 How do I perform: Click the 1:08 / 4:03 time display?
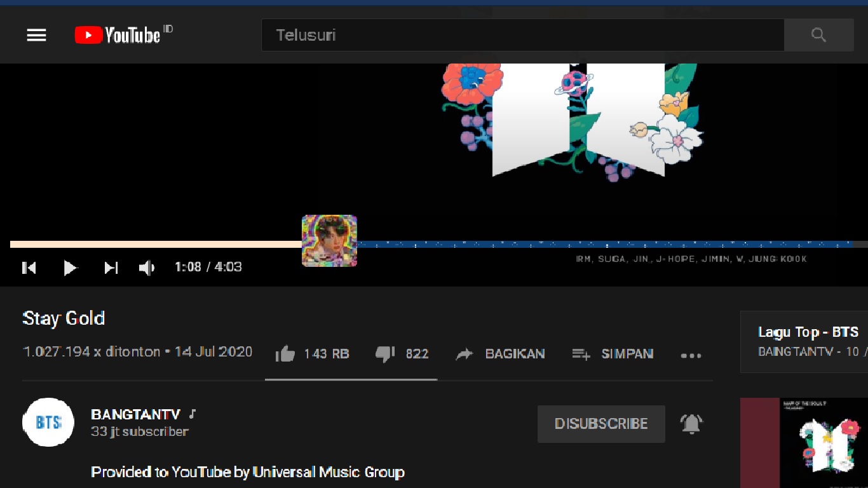(208, 267)
